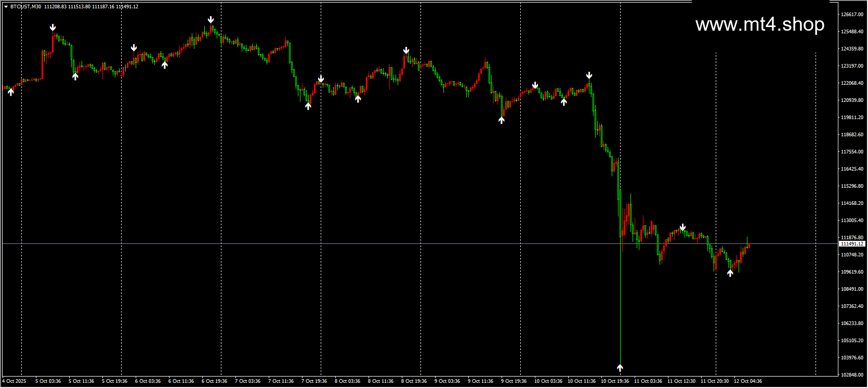This screenshot has width=868, height=388.
Task: Click time axis label 5 Oct 11:36
Action: (x=82, y=381)
